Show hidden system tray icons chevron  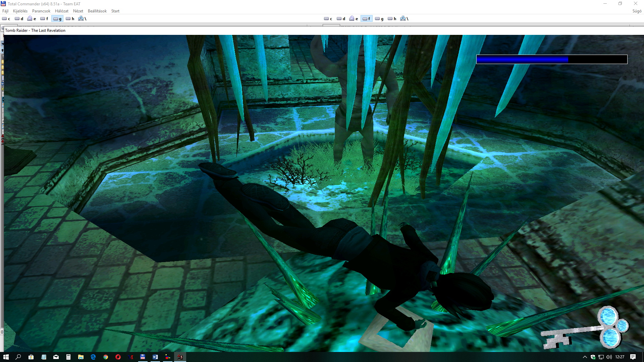point(585,357)
